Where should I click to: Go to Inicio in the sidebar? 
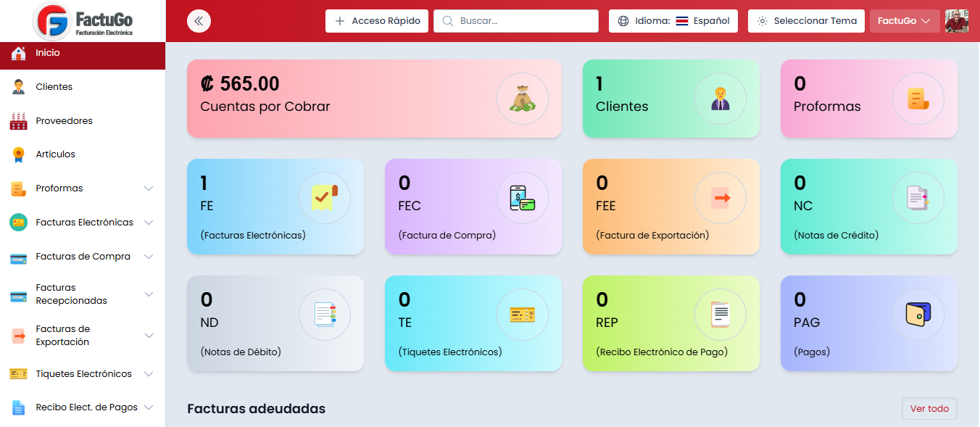tap(48, 53)
